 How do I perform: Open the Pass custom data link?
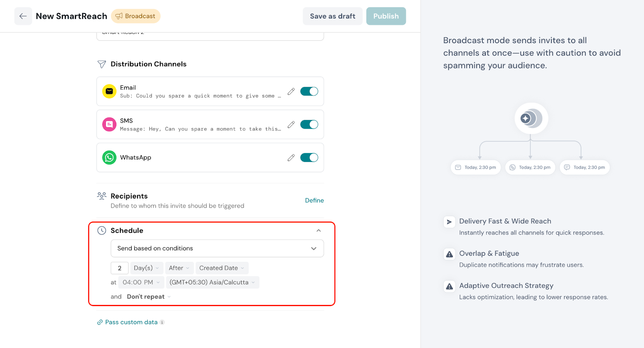(x=131, y=322)
